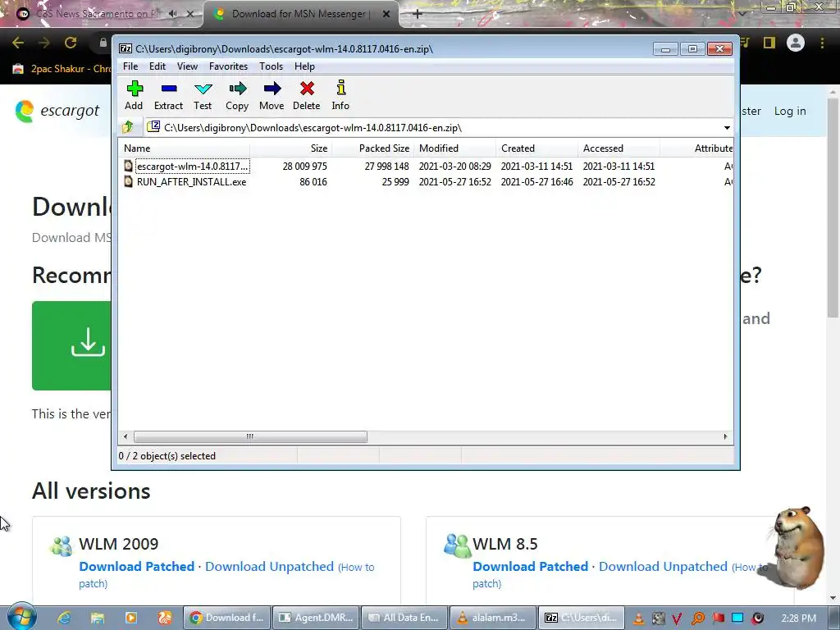Click the horizontal scrollbar left arrow
This screenshot has height=630, width=840.
pos(126,436)
